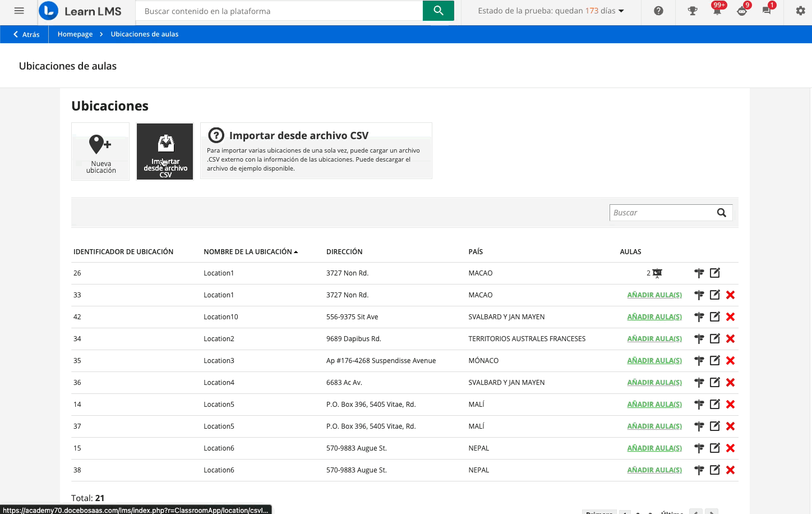Open signpost icon for Location3
Image resolution: width=812 pixels, height=514 pixels.
699,361
